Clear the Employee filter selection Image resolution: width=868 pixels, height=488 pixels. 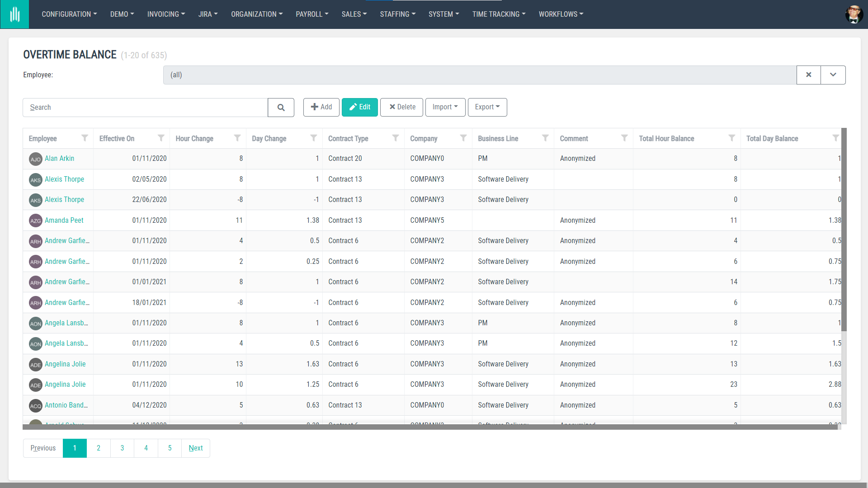click(809, 75)
